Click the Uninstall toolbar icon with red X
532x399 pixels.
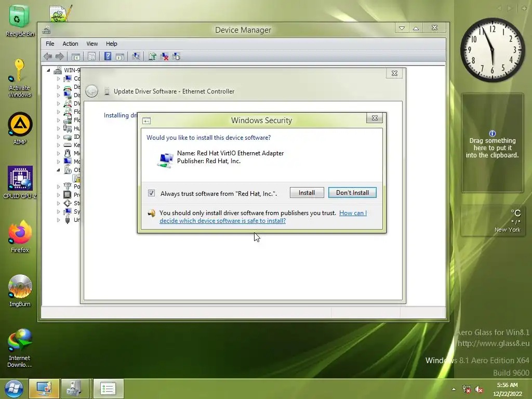(164, 56)
